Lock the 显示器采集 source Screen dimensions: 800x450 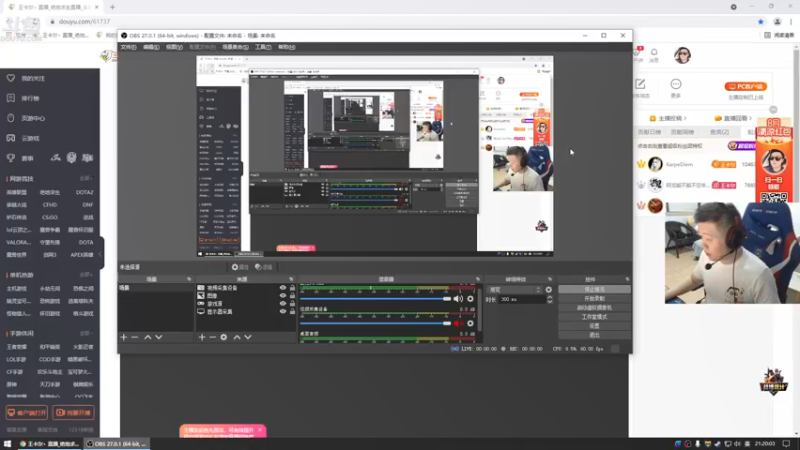[292, 312]
